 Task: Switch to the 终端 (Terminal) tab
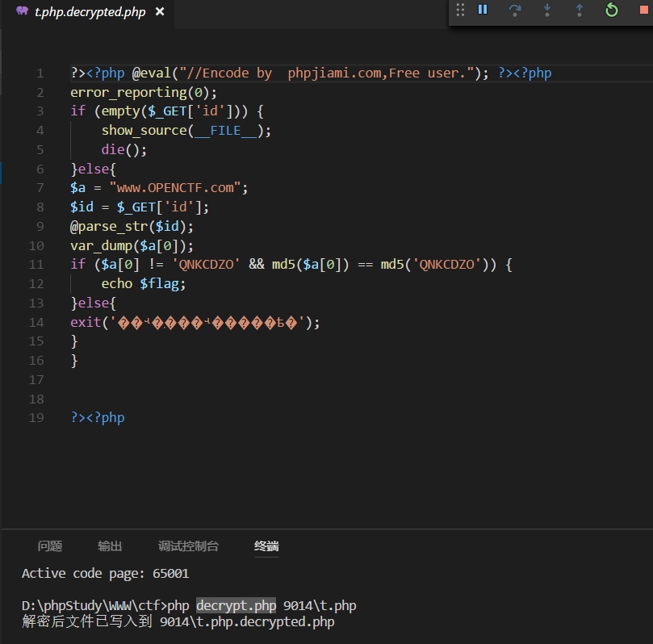click(266, 546)
